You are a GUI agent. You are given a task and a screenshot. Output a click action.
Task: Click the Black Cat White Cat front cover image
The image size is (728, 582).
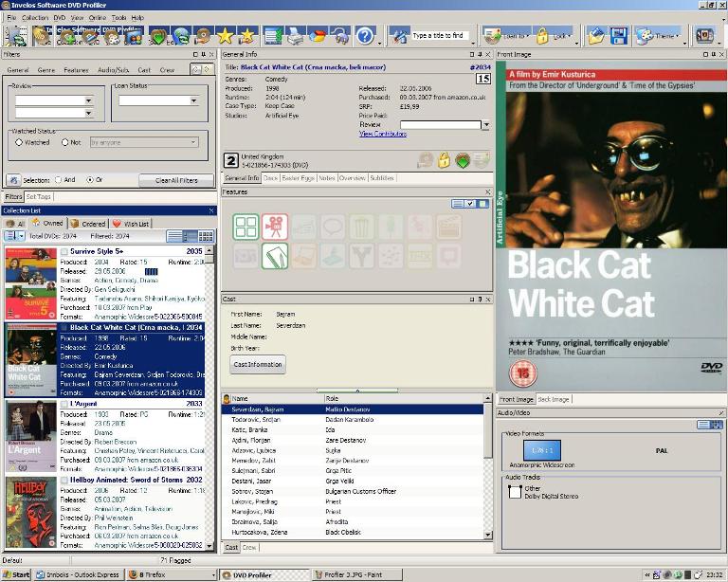pos(611,226)
